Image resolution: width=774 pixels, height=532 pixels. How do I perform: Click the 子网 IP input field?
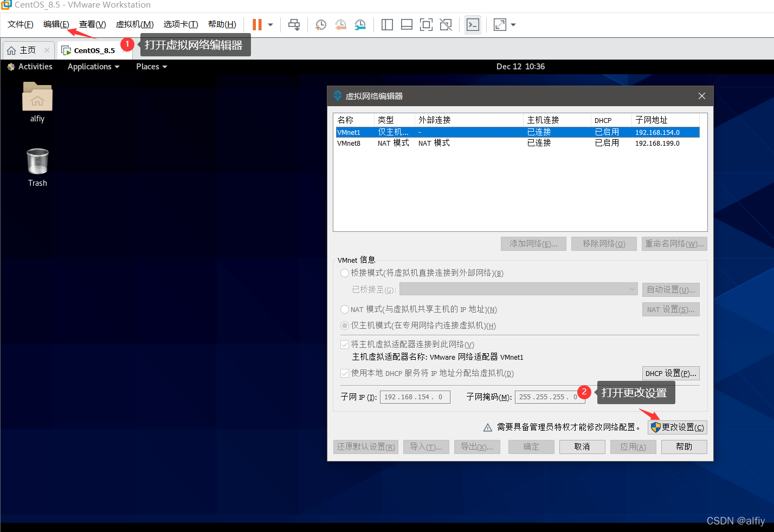415,397
